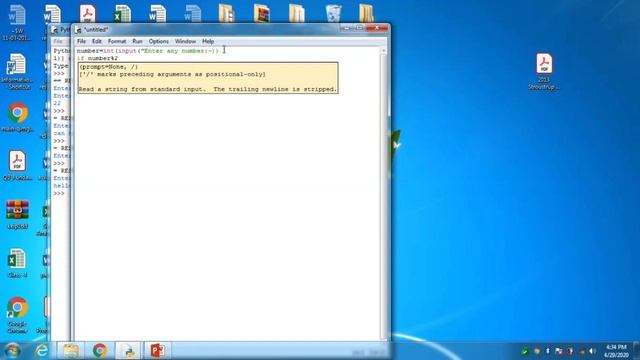Select the Recycle Bin desktop icon
The width and height of the screenshot is (640, 360).
[333, 13]
